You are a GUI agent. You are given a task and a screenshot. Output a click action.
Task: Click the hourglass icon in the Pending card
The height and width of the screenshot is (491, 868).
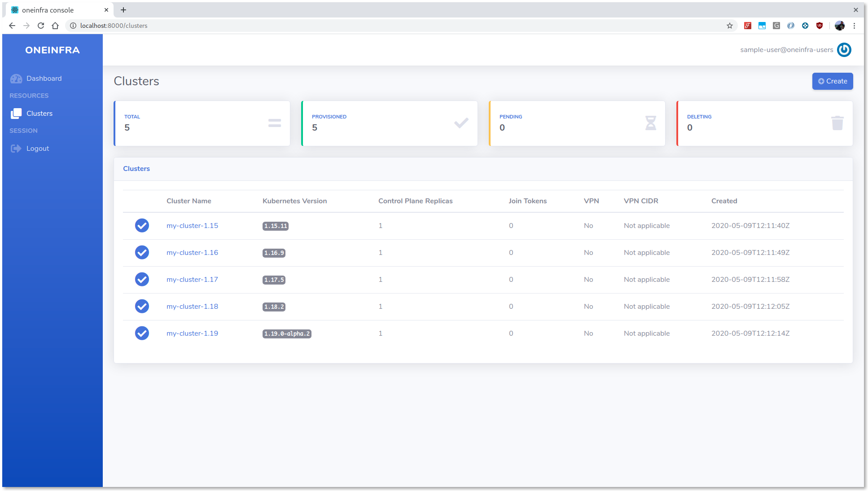click(650, 123)
